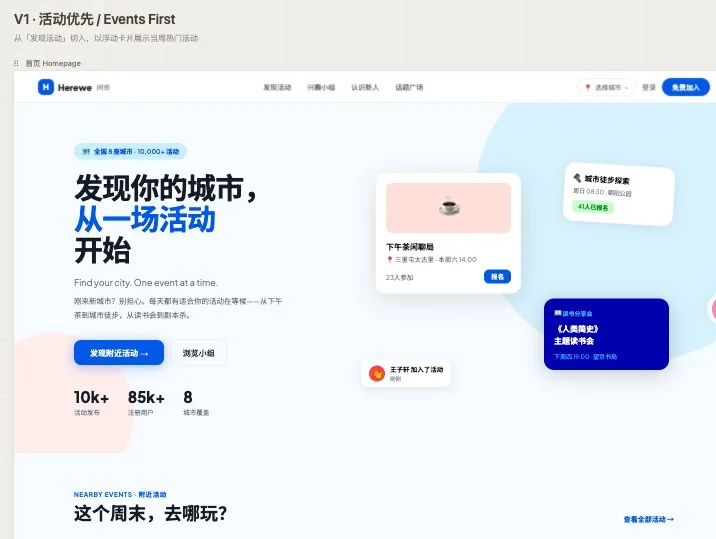Open the 选择城市 dropdown
The width and height of the screenshot is (716, 539).
pos(608,88)
